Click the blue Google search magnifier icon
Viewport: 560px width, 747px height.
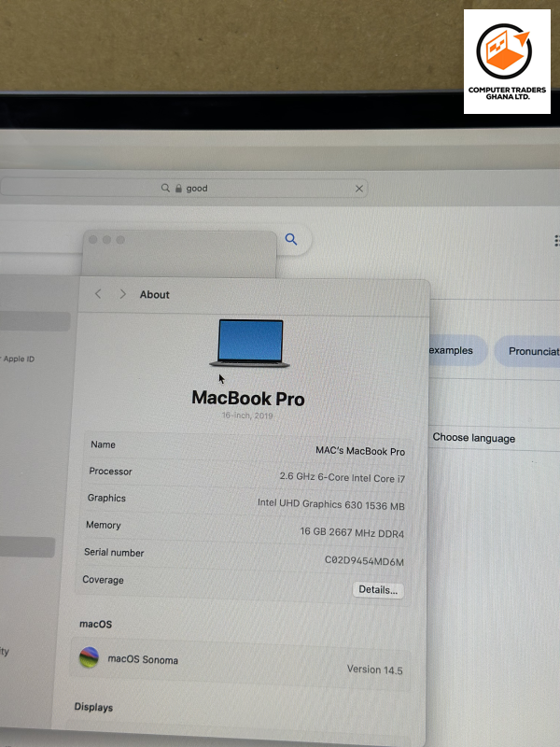pos(291,239)
